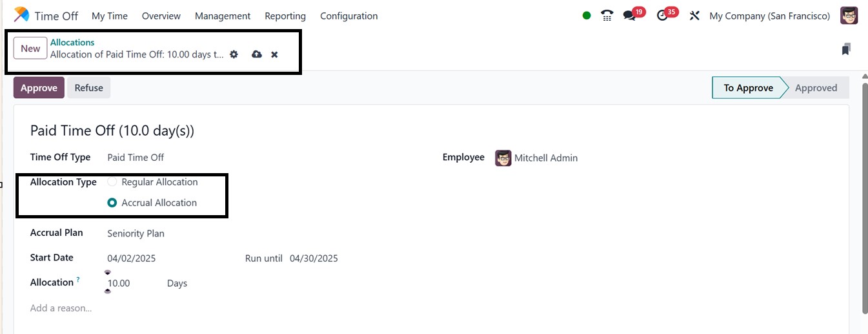Open My Company (San Francisco) company switcher
Viewport: 868px width, 334px height.
pos(769,16)
